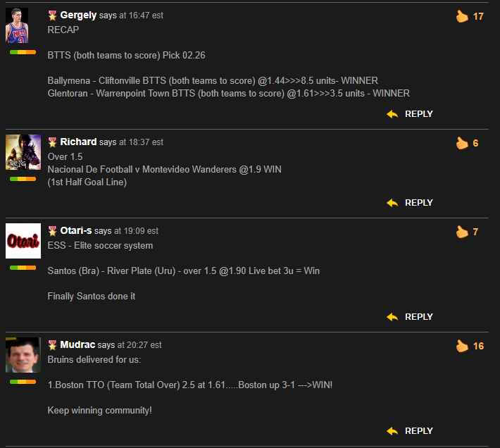The width and height of the screenshot is (500, 448).
Task: Give thumbs-up to Richard's Over 1.5 post
Action: [462, 143]
